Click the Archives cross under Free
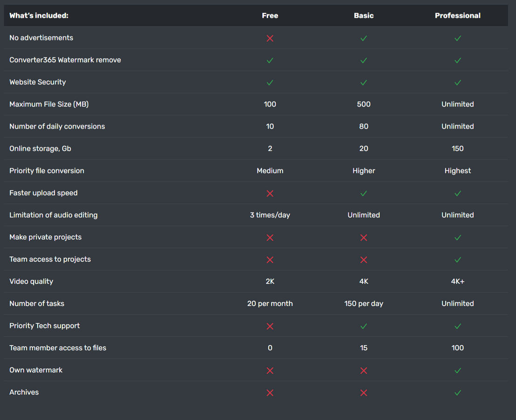 pos(270,393)
